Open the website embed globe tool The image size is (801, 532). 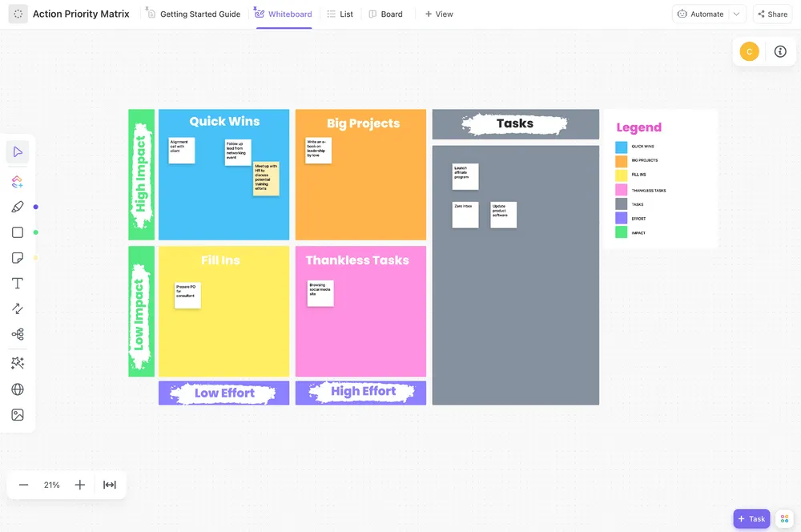point(18,389)
